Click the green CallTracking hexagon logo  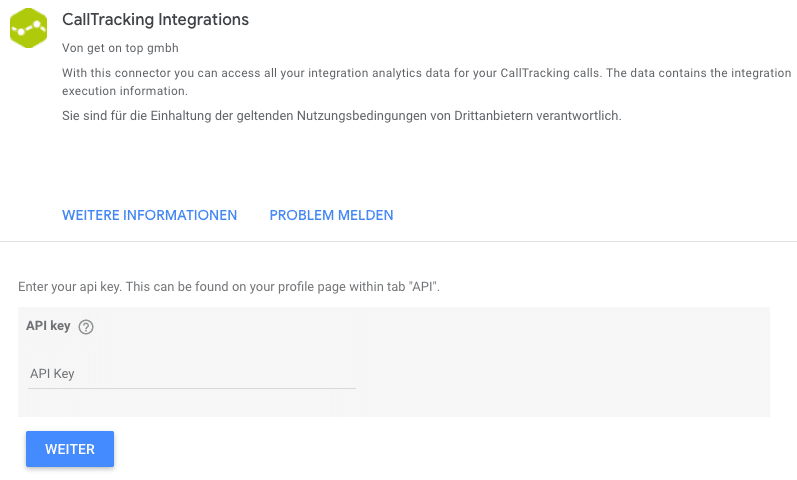pyautogui.click(x=28, y=28)
